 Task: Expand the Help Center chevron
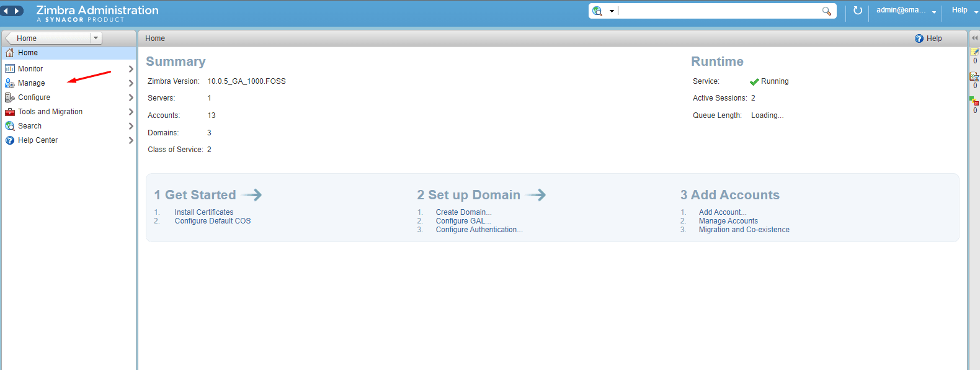(x=131, y=140)
